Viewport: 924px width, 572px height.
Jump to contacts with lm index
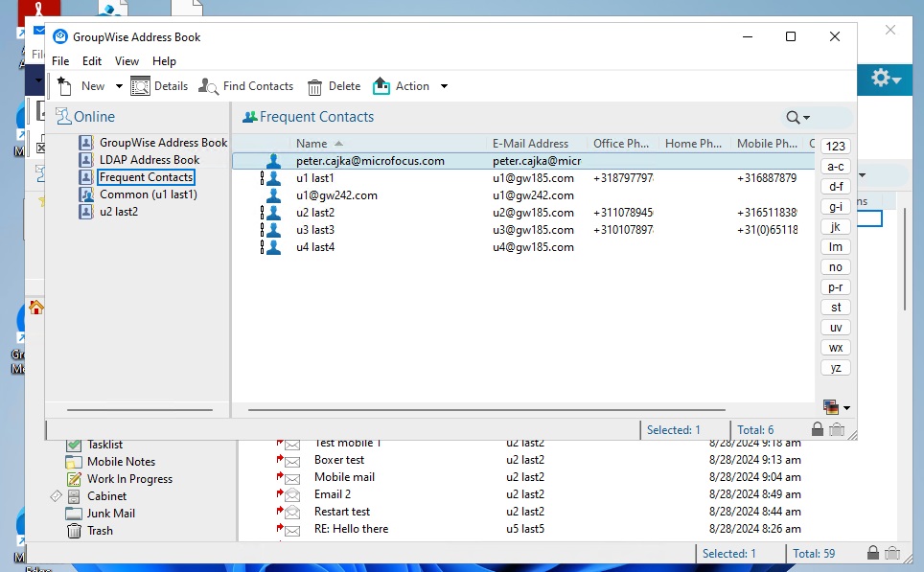tap(836, 247)
